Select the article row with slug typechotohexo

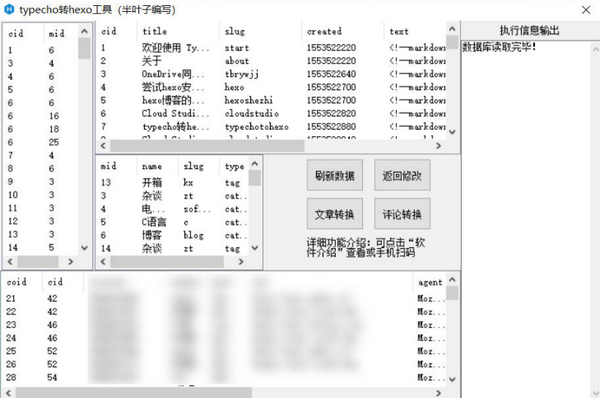[x=271, y=127]
